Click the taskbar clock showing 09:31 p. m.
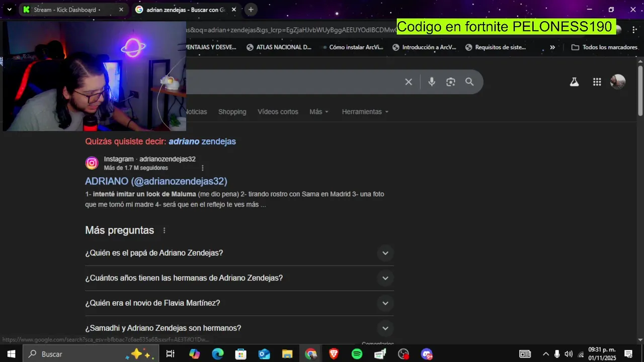644x362 pixels. click(x=602, y=354)
